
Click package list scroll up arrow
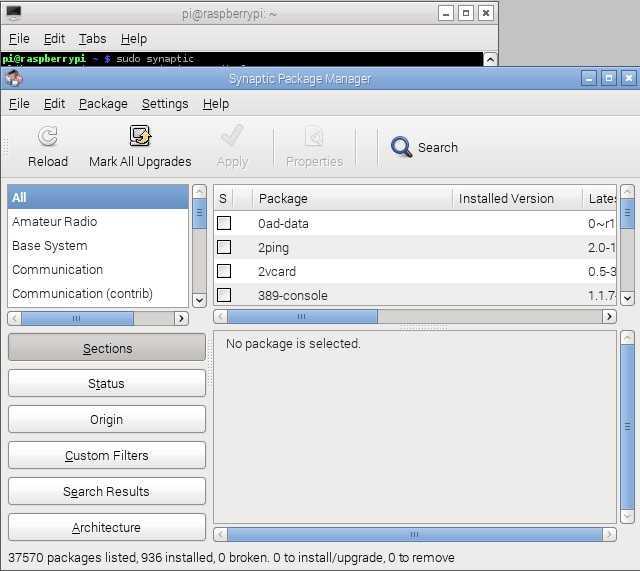[x=627, y=191]
